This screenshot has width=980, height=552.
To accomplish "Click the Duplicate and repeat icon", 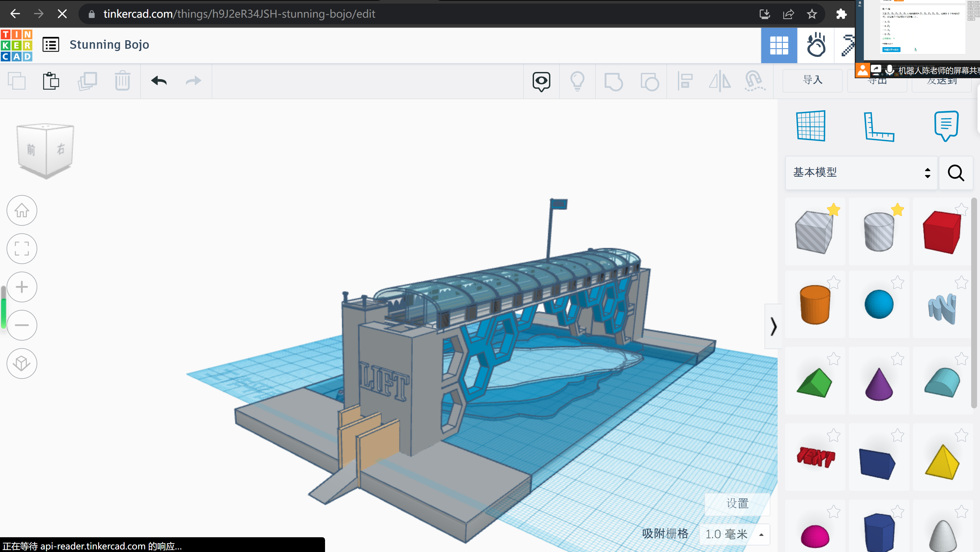I will 88,81.
